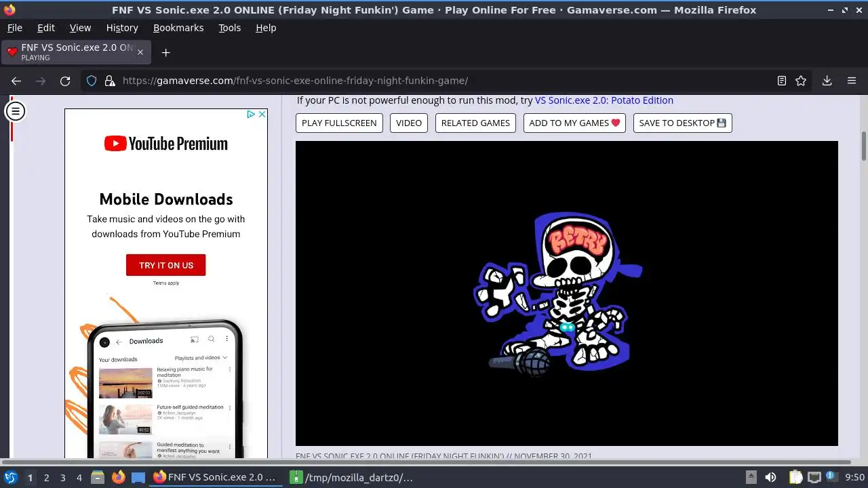Click the ADD TO MY GAMES button
868x488 pixels.
click(574, 123)
